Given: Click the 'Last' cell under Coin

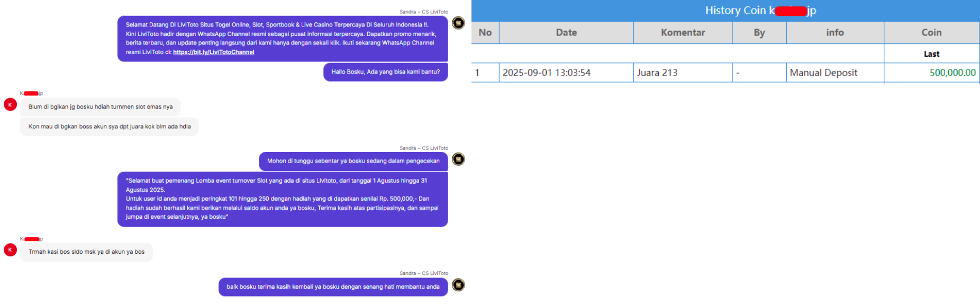Looking at the screenshot, I should coord(931,54).
